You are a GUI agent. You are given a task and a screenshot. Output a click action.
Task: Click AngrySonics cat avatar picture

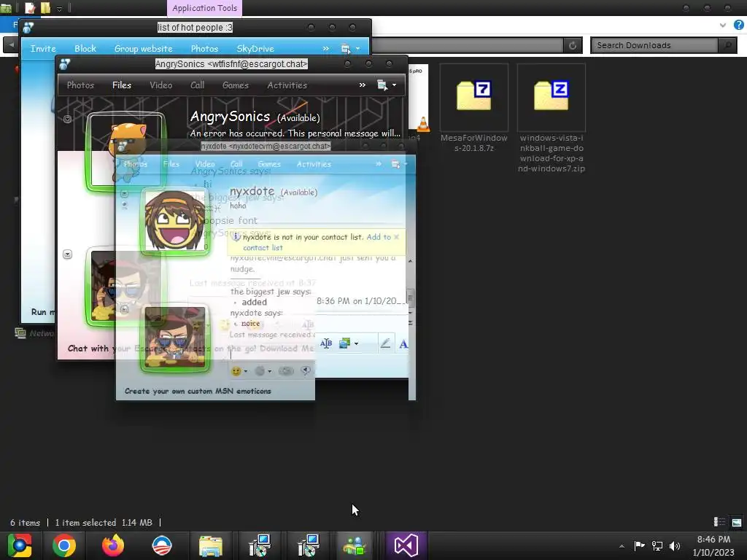coord(126,150)
